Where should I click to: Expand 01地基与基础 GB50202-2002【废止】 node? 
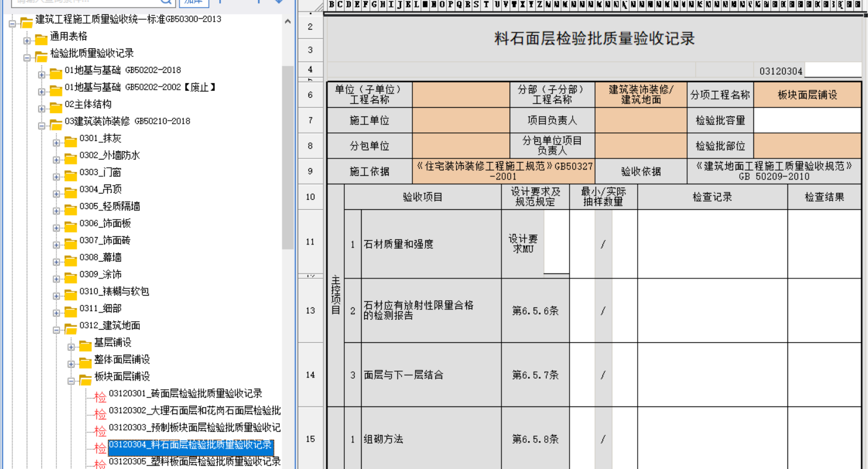(41, 92)
